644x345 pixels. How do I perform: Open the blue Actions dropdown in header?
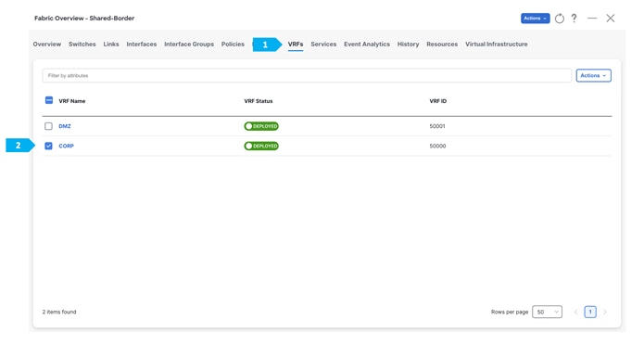(536, 19)
